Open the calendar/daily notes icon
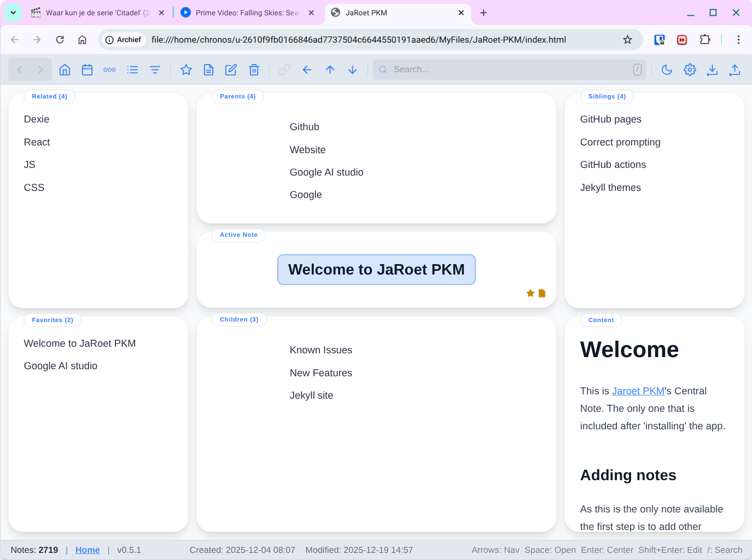This screenshot has width=752, height=560. pos(87,69)
